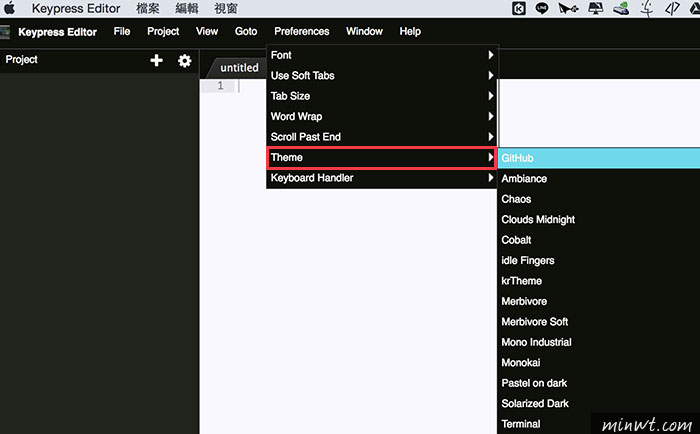Select the krTheme theme

599,281
